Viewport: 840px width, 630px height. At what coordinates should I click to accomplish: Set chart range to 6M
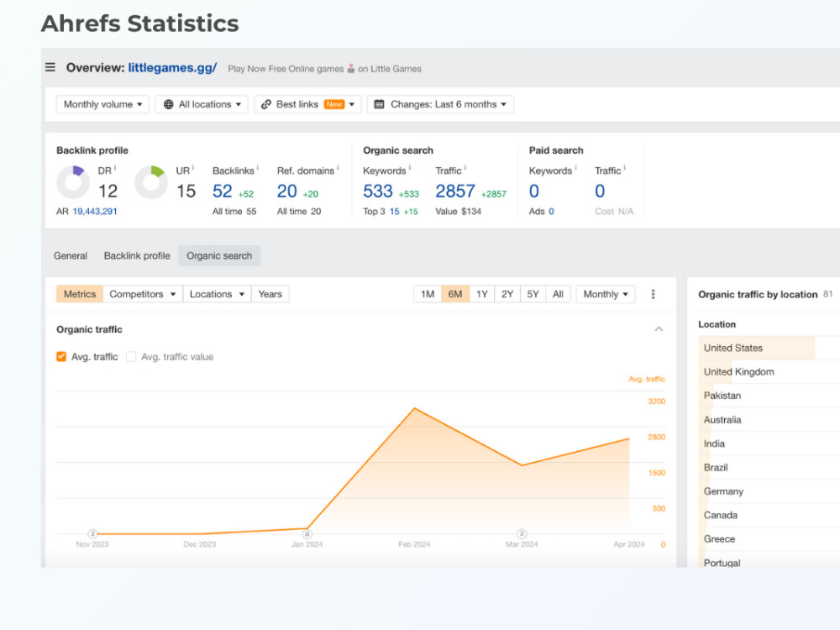455,294
